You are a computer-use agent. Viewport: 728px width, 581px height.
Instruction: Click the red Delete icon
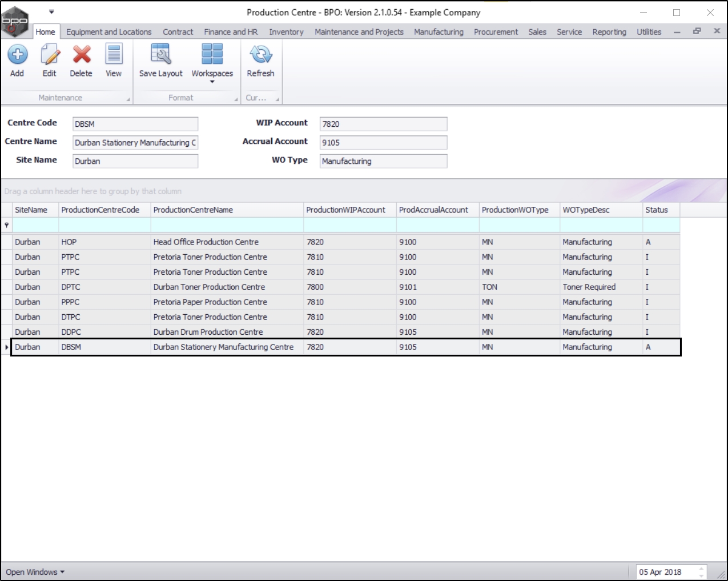81,55
